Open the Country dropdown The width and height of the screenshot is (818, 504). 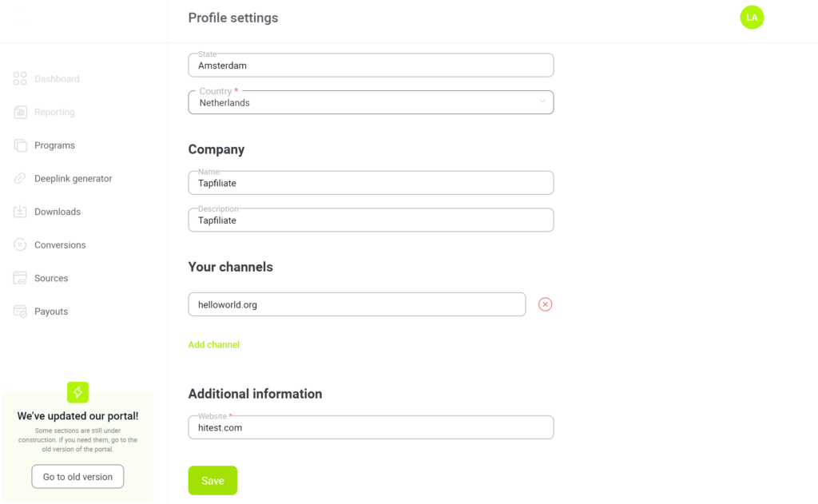[x=370, y=102]
